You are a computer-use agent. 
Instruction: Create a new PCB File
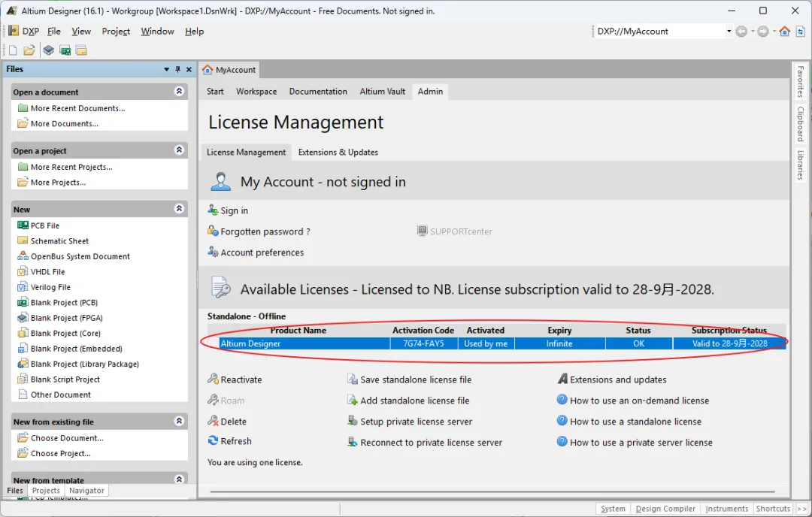(45, 225)
